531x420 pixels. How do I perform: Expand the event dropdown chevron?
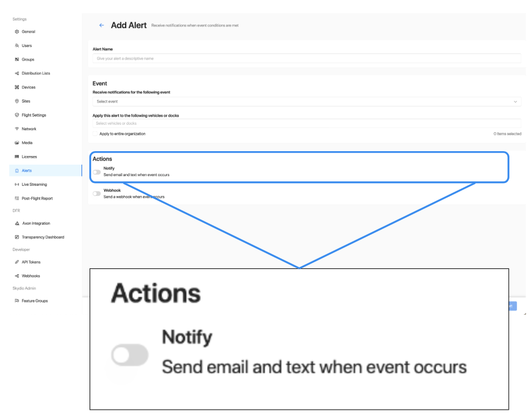(x=515, y=101)
